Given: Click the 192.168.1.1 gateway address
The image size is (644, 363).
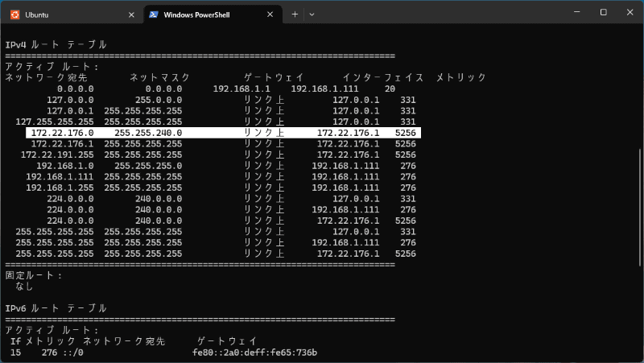Looking at the screenshot, I should tap(242, 89).
